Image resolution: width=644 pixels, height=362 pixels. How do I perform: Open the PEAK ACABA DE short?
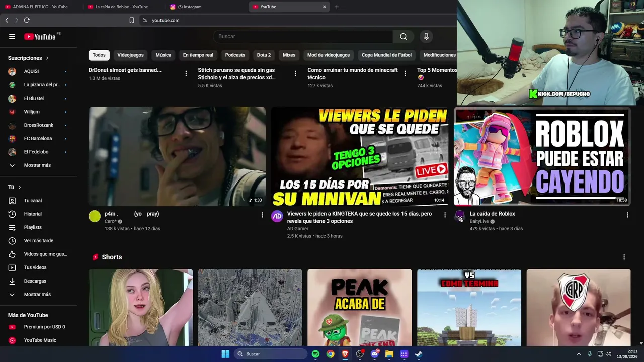(360, 308)
